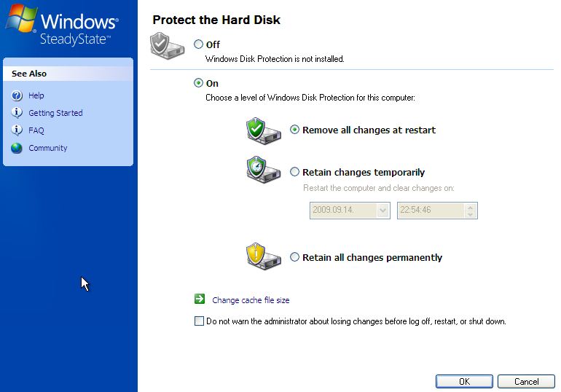Click the Getting Started info icon
This screenshot has height=392, width=561.
17,113
